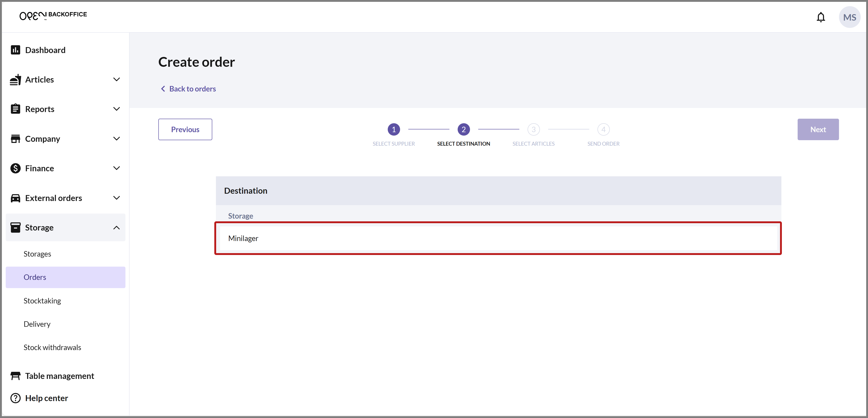Click the Reports menu label
The width and height of the screenshot is (868, 418).
pyautogui.click(x=40, y=109)
